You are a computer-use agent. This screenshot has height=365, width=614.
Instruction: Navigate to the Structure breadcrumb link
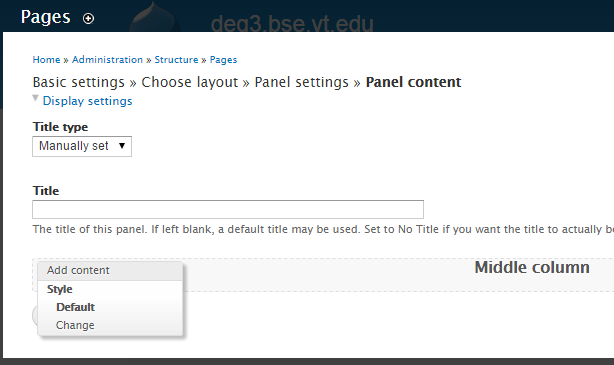[176, 60]
